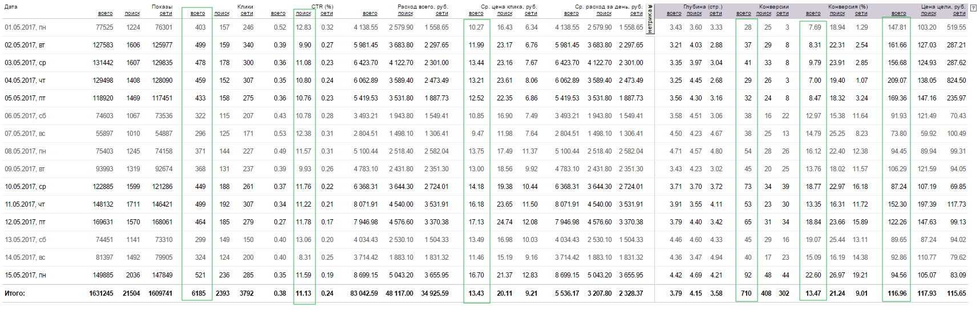980x310 pixels.
Task: Sort by Показы сети column
Action: click(x=166, y=13)
